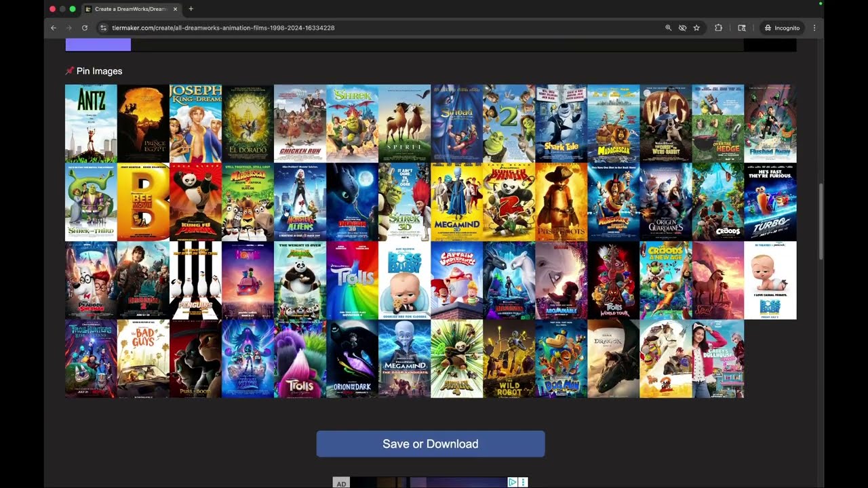Select the Over the Hedge poster
The image size is (868, 488).
pyautogui.click(x=717, y=123)
